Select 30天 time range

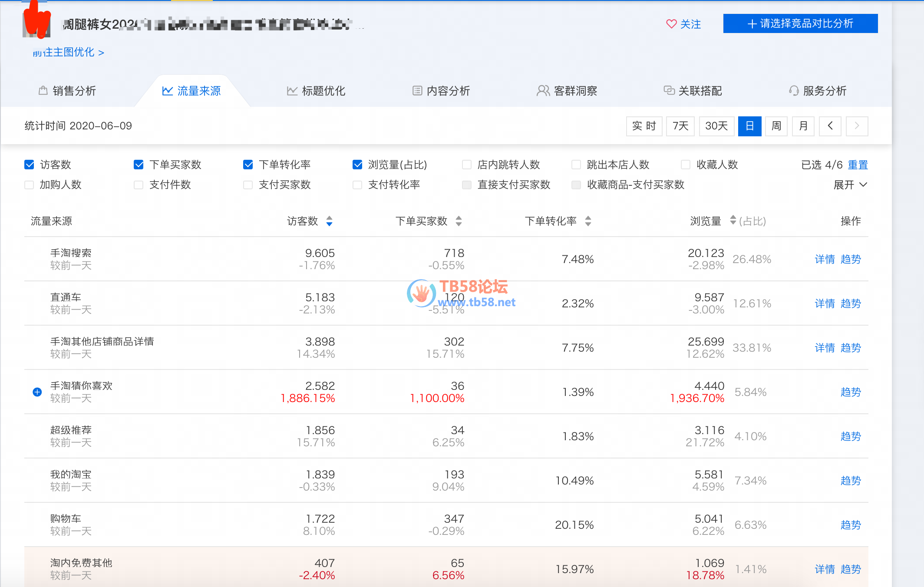click(716, 126)
